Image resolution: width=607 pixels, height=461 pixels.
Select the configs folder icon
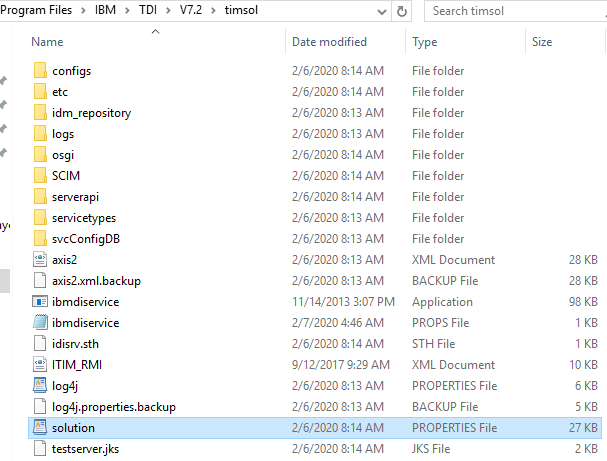40,71
